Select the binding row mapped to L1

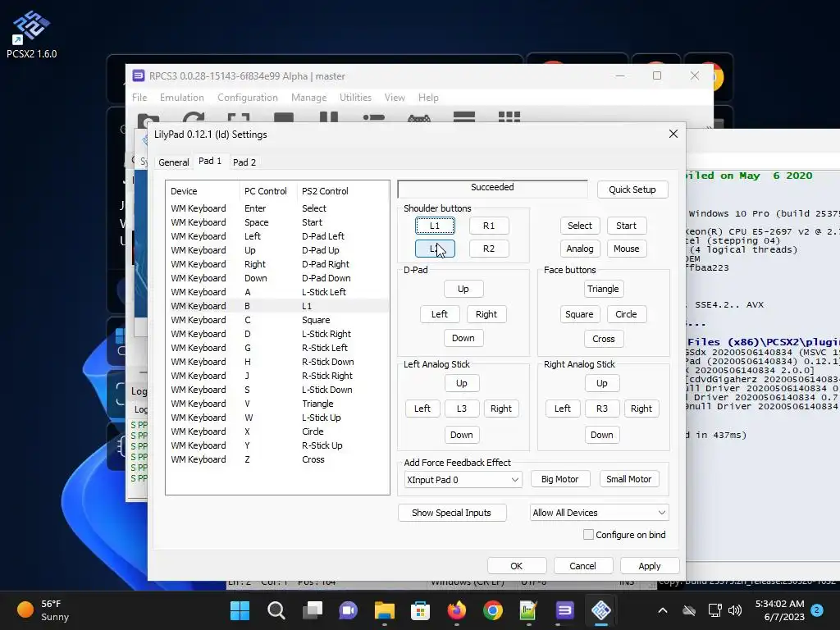(277, 306)
